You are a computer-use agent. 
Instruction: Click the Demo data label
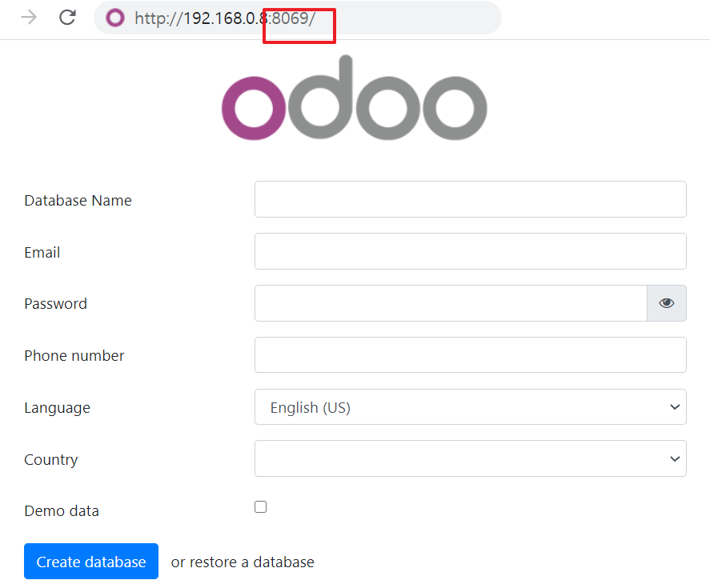point(62,510)
